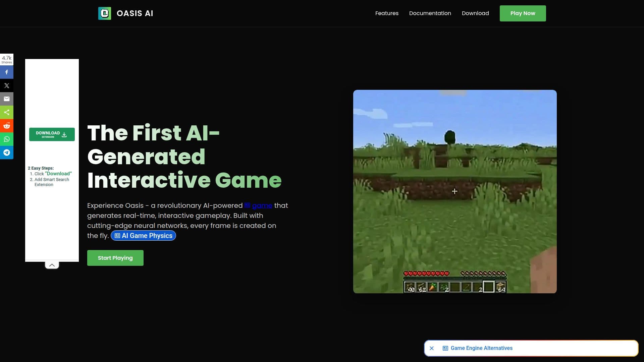Open the Features menu item
Image resolution: width=644 pixels, height=362 pixels.
click(387, 13)
